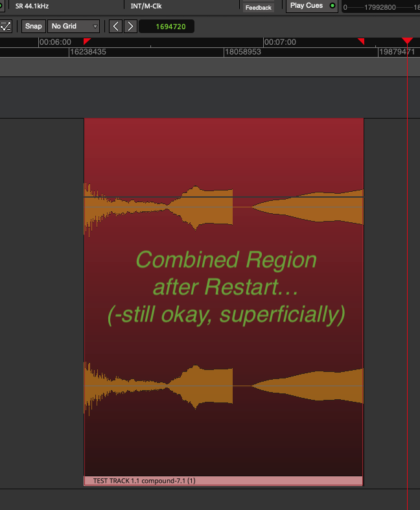Viewport: 420px width, 510px height.
Task: Click the red playhead triangle in ruler
Action: pos(407,41)
